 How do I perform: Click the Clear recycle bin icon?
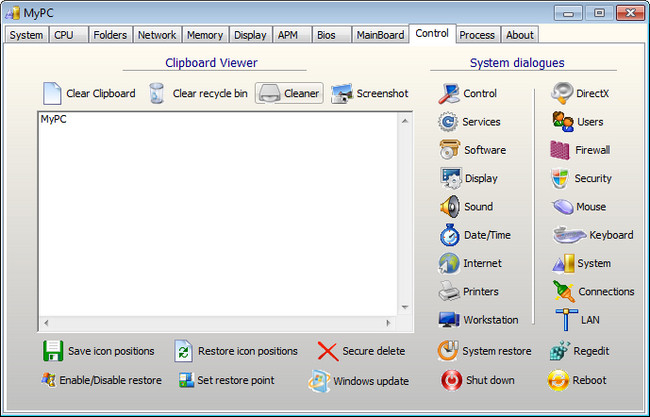(157, 94)
